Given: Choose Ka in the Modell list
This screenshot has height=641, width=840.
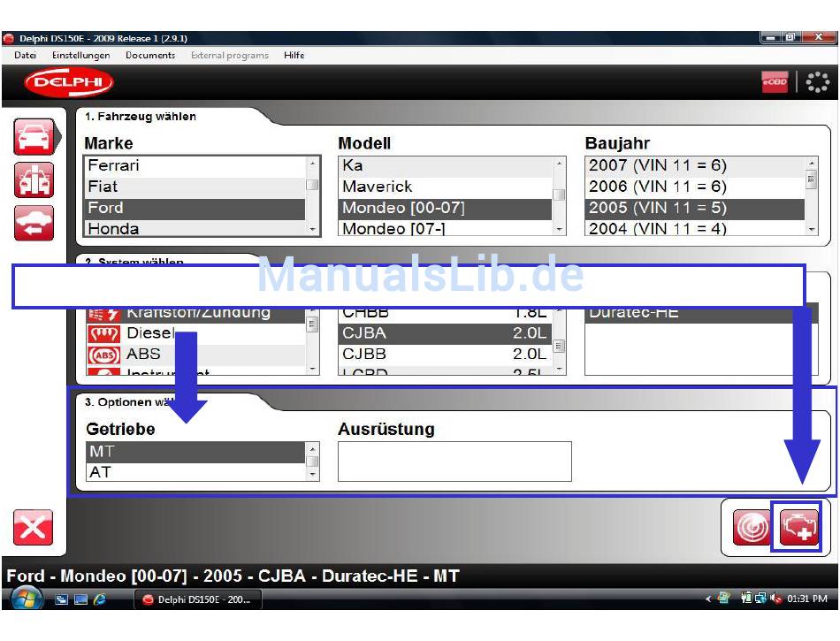Looking at the screenshot, I should coord(445,165).
